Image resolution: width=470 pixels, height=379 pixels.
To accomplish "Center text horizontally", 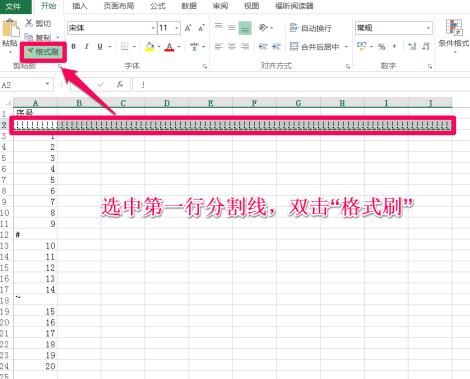I will [232, 46].
